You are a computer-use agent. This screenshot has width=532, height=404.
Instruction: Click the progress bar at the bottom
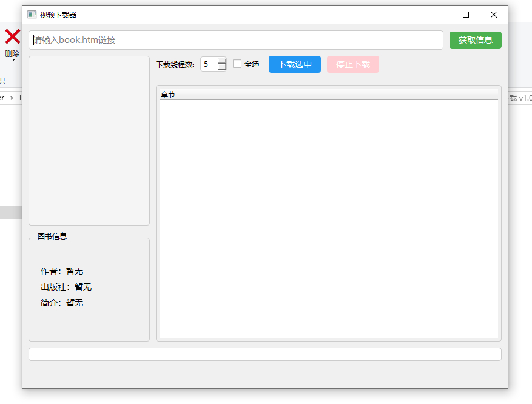tap(265, 354)
